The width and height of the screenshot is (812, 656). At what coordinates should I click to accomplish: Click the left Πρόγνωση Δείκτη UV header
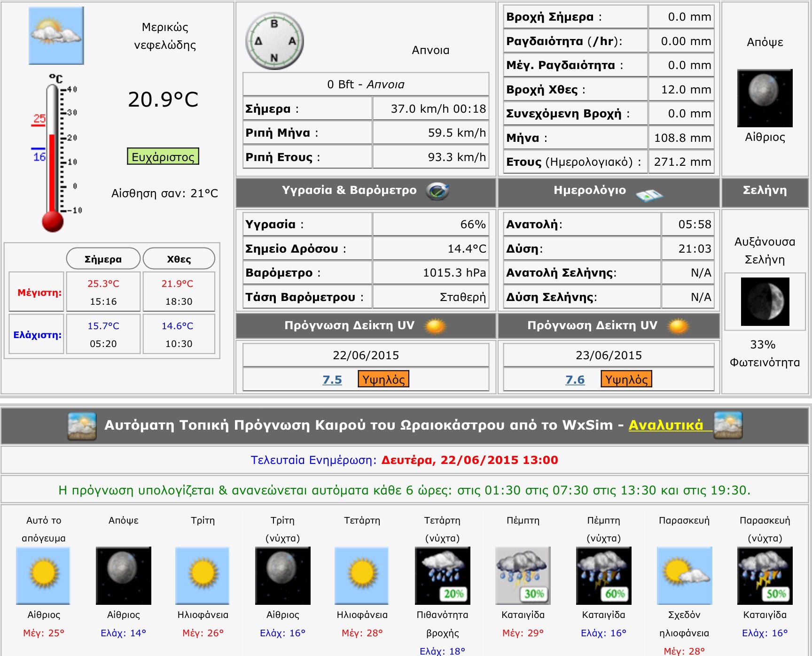pos(366,326)
